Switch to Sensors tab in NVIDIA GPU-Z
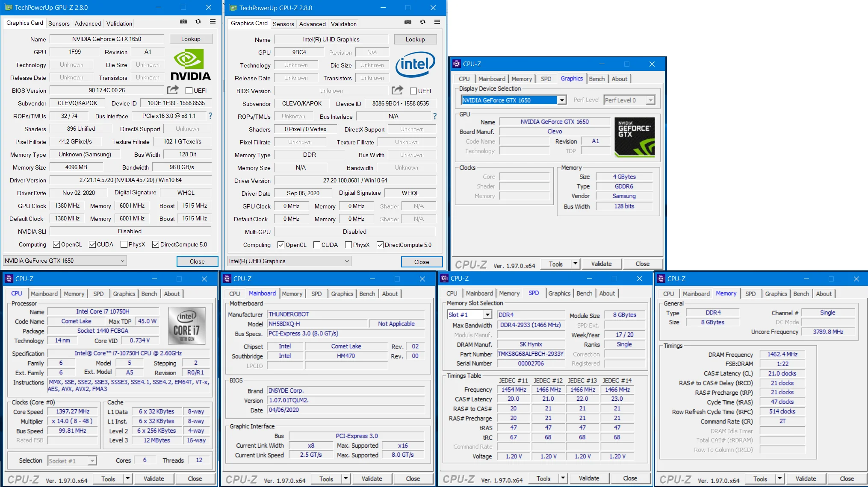868x487 pixels. [59, 23]
